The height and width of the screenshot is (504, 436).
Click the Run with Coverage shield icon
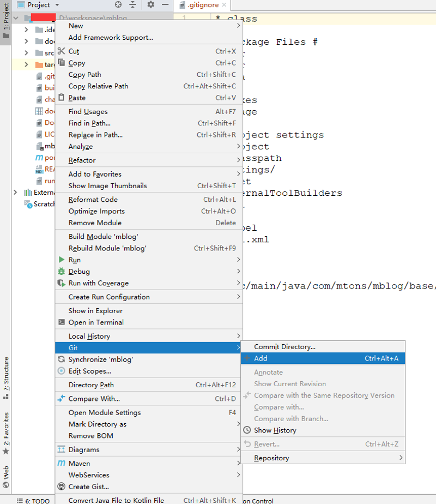pos(62,283)
